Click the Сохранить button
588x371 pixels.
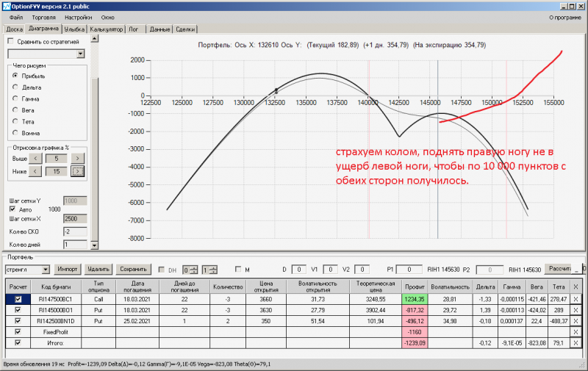tap(133, 269)
